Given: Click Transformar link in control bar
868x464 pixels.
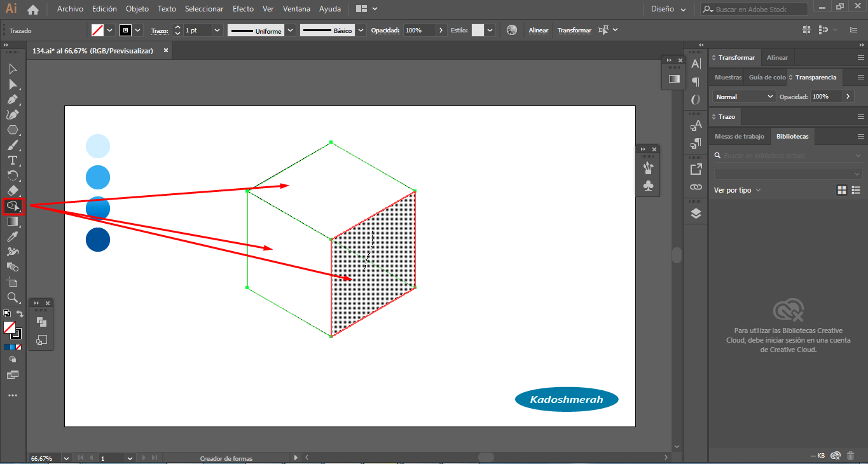Looking at the screenshot, I should 574,30.
